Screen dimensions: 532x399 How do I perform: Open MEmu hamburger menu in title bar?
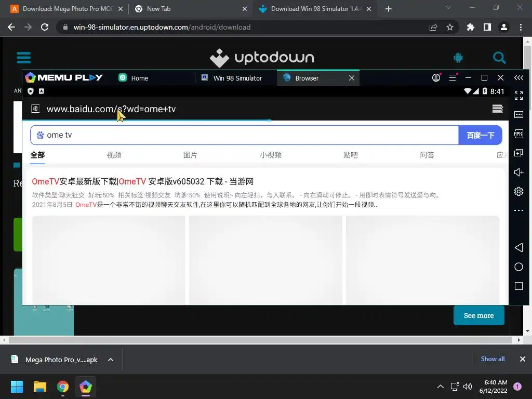coord(453,78)
